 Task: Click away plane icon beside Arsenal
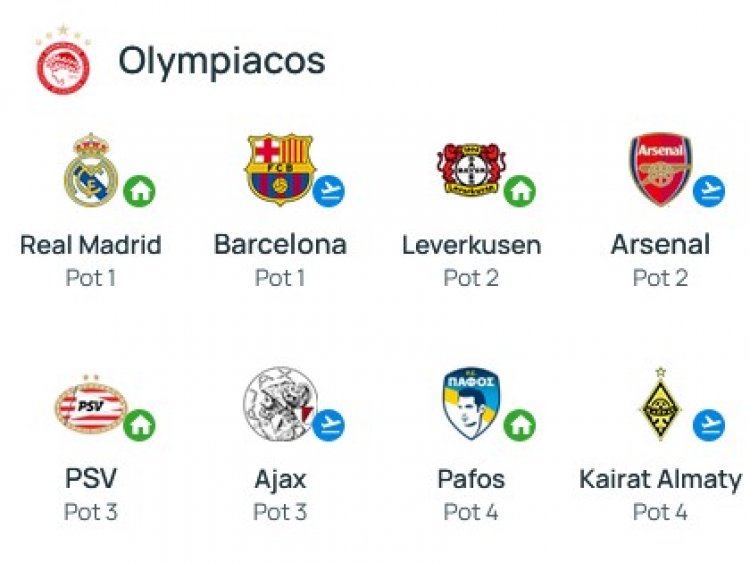coord(708,190)
